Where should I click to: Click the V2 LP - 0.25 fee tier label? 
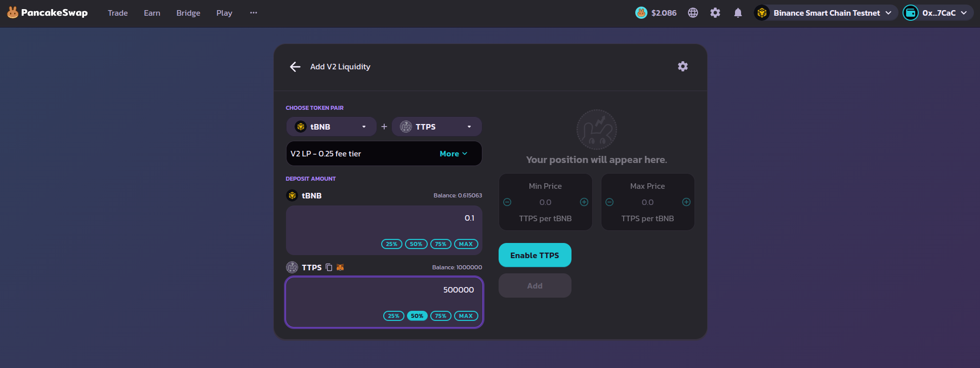coord(325,154)
